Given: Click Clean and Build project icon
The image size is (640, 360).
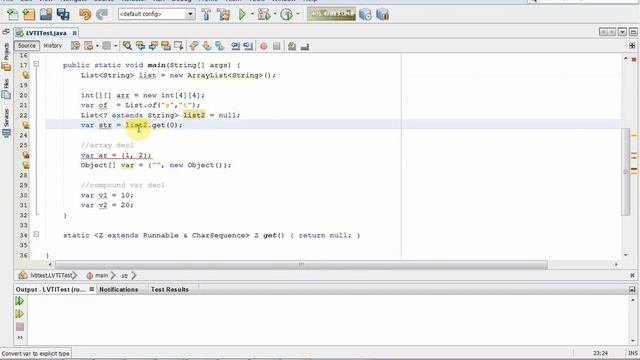Looking at the screenshot, I should pos(224,15).
